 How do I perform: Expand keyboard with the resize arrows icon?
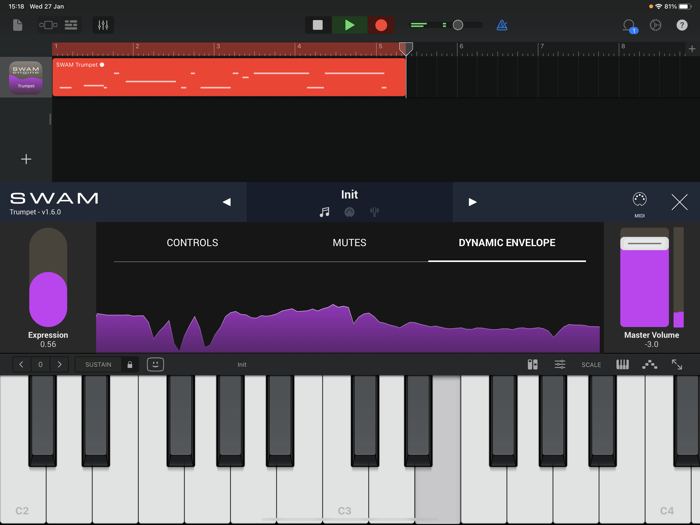point(677,364)
